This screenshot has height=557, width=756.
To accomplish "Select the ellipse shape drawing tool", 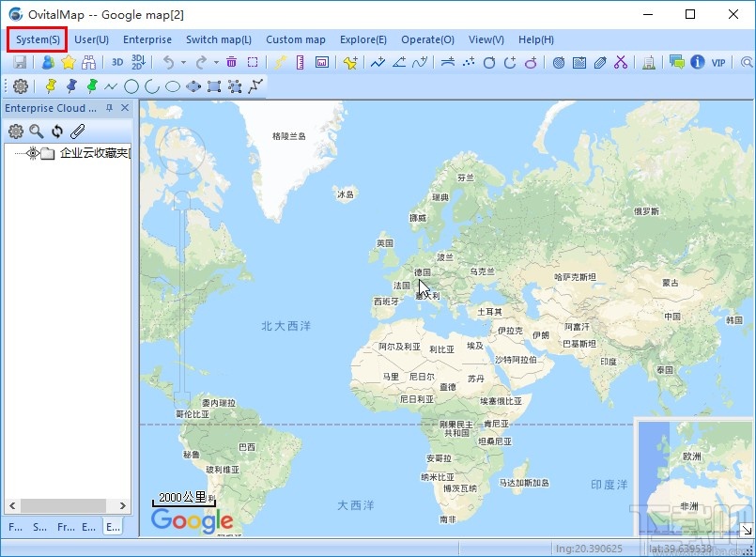I will point(173,86).
